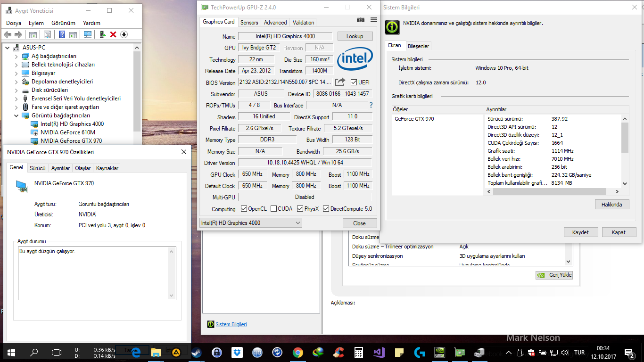Toggle the OpenCL checkbox
Viewport: 644px width, 362px height.
(244, 209)
